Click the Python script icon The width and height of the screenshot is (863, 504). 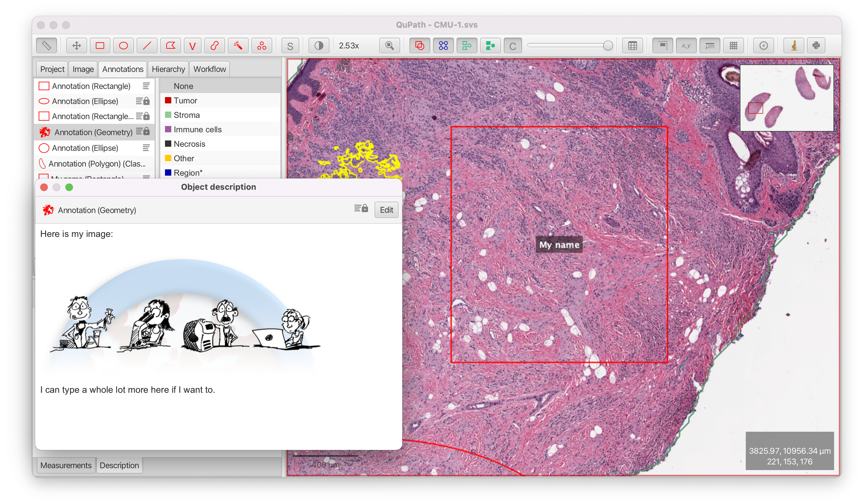tap(816, 46)
